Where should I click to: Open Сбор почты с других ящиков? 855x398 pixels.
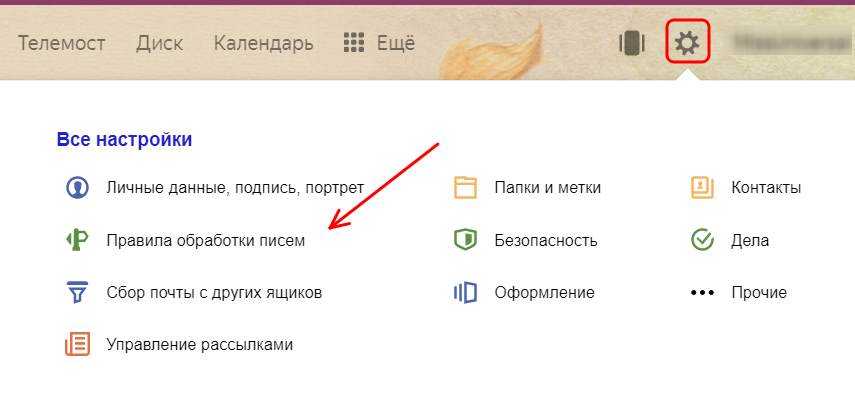click(x=214, y=293)
